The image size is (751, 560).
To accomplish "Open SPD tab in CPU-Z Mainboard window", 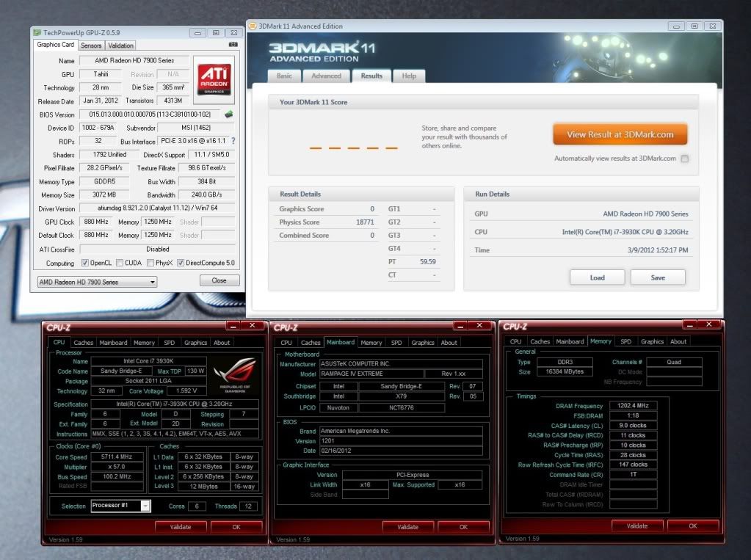I will 396,343.
